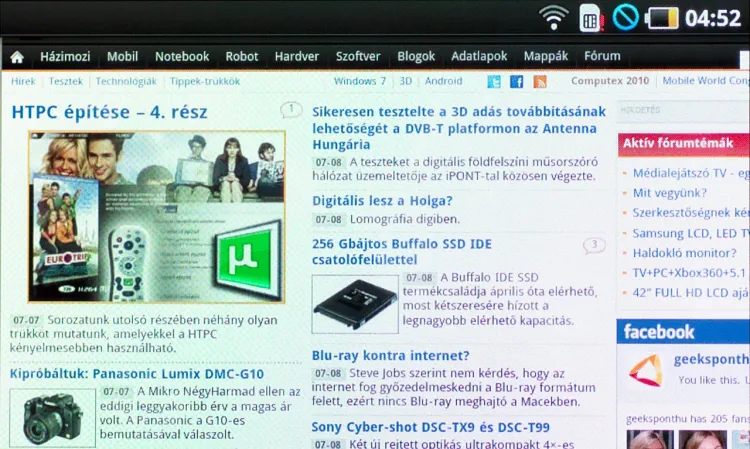
Task: Open the Panasonic Lumix camera thumbnail
Action: pyautogui.click(x=53, y=418)
